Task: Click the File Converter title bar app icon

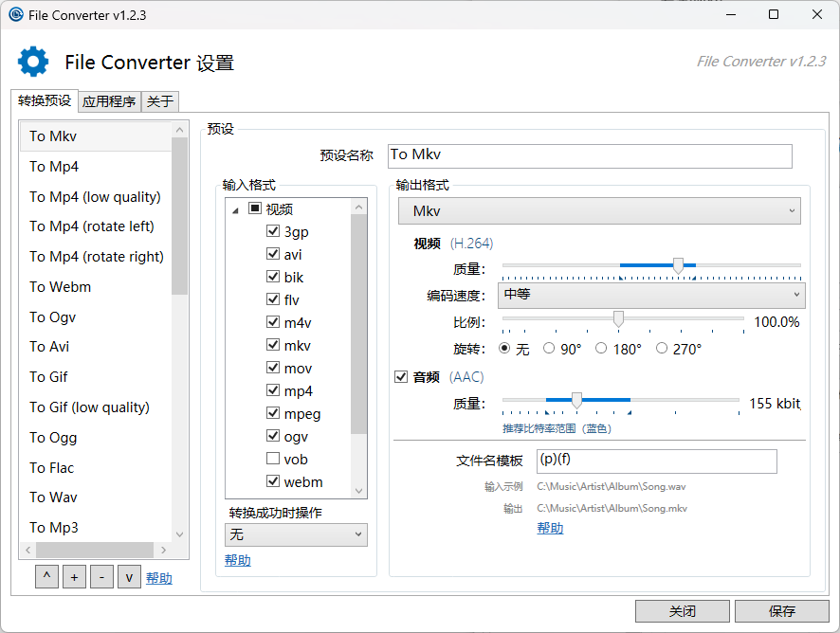Action: pos(16,14)
